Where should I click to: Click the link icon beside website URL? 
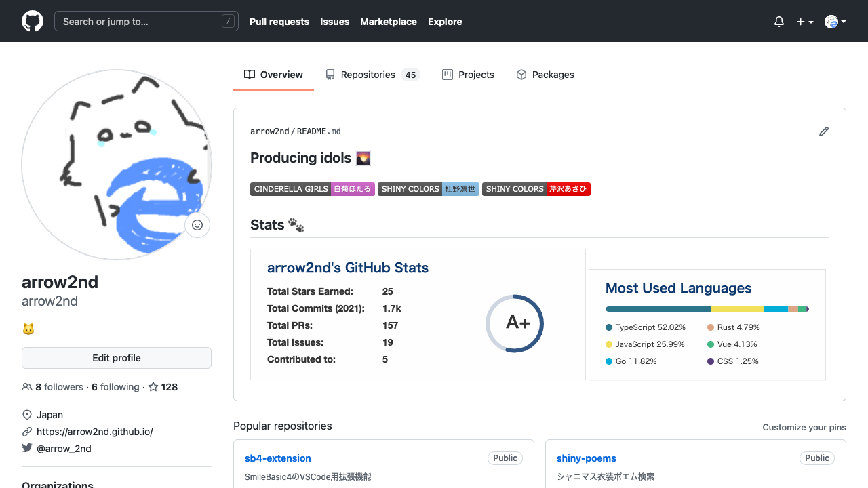coord(27,432)
